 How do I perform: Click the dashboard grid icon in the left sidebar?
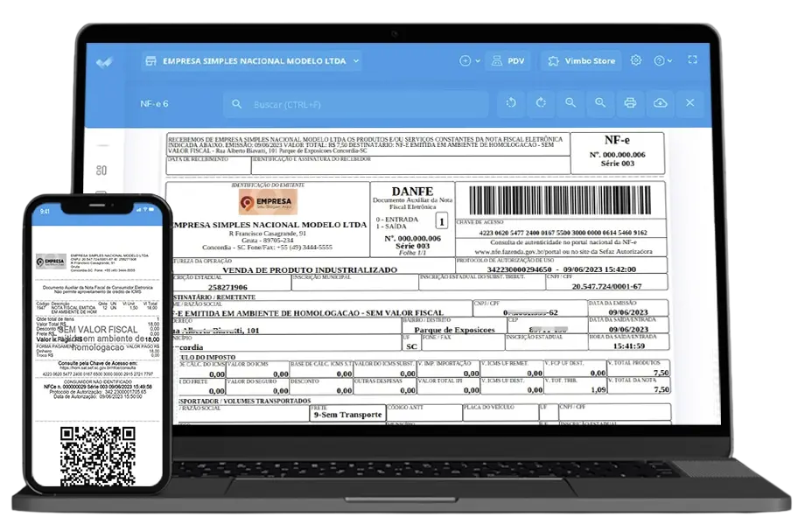(101, 171)
